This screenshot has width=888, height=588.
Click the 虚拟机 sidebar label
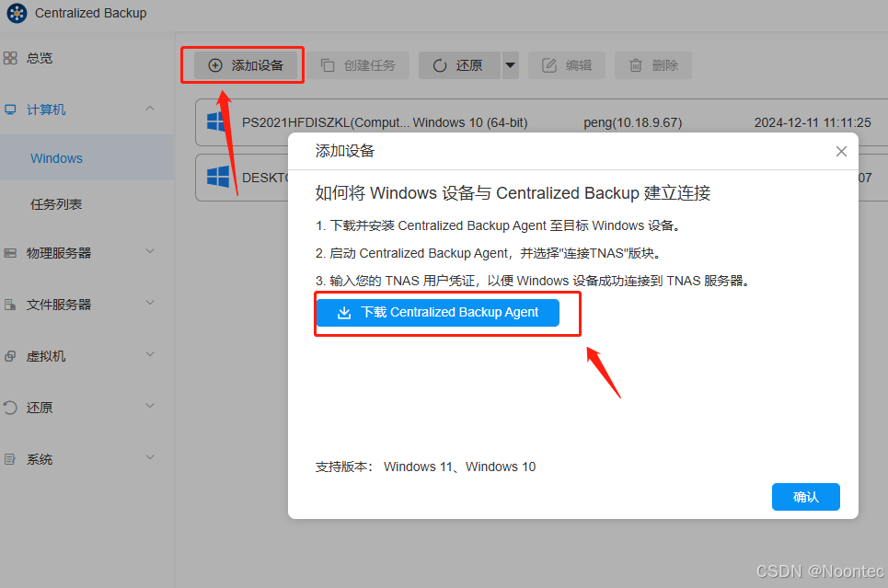click(x=46, y=356)
